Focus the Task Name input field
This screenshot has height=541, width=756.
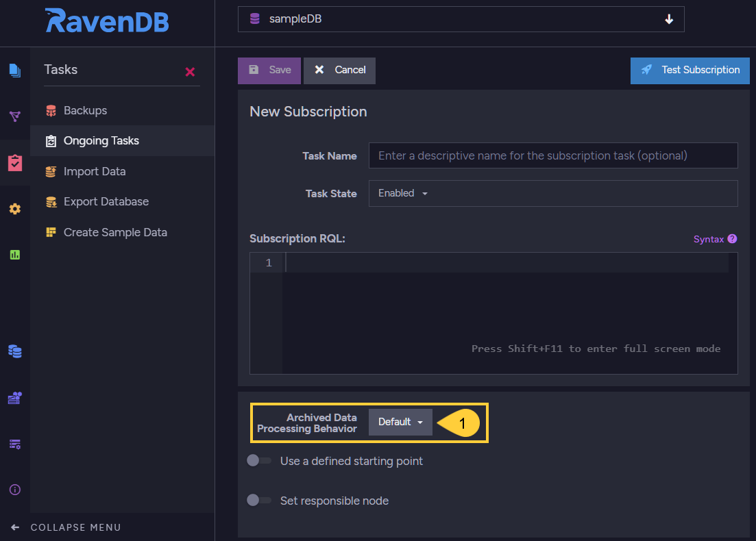click(553, 155)
